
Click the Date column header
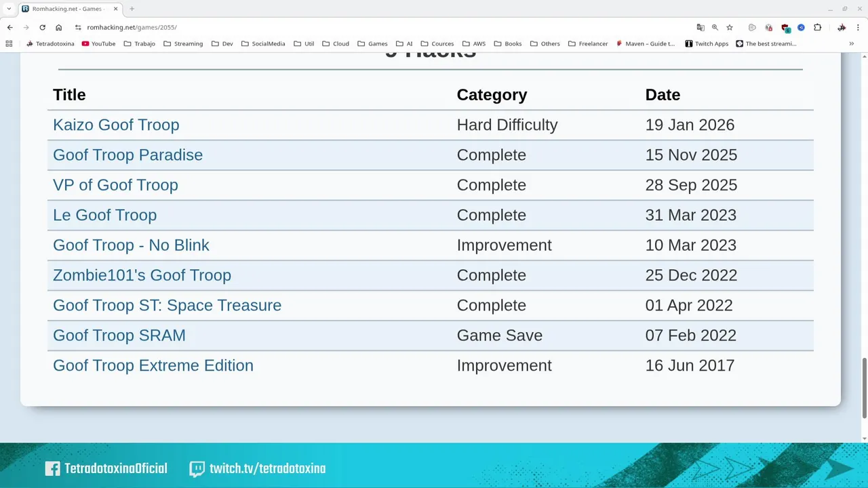pos(663,95)
